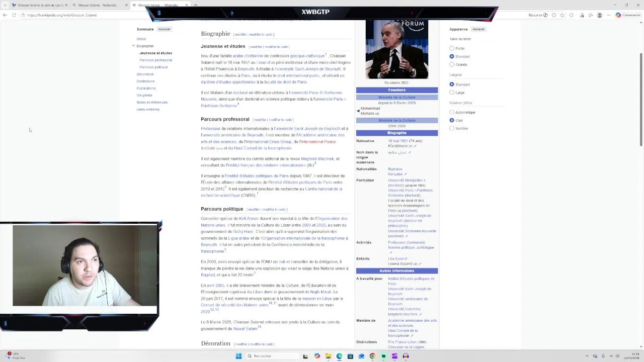Image resolution: width=644 pixels, height=362 pixels.
Task: Open Institut d'études politiques de Paris infobox link
Action: pyautogui.click(x=411, y=281)
